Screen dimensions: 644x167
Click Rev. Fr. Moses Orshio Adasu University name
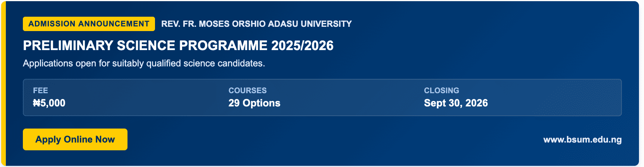coord(257,24)
